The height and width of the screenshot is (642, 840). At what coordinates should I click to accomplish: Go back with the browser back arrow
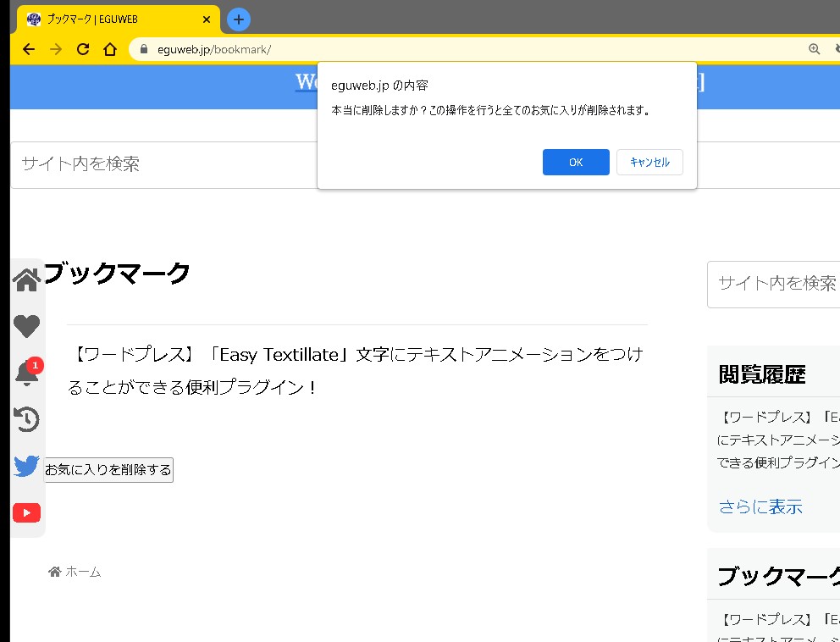[x=29, y=49]
